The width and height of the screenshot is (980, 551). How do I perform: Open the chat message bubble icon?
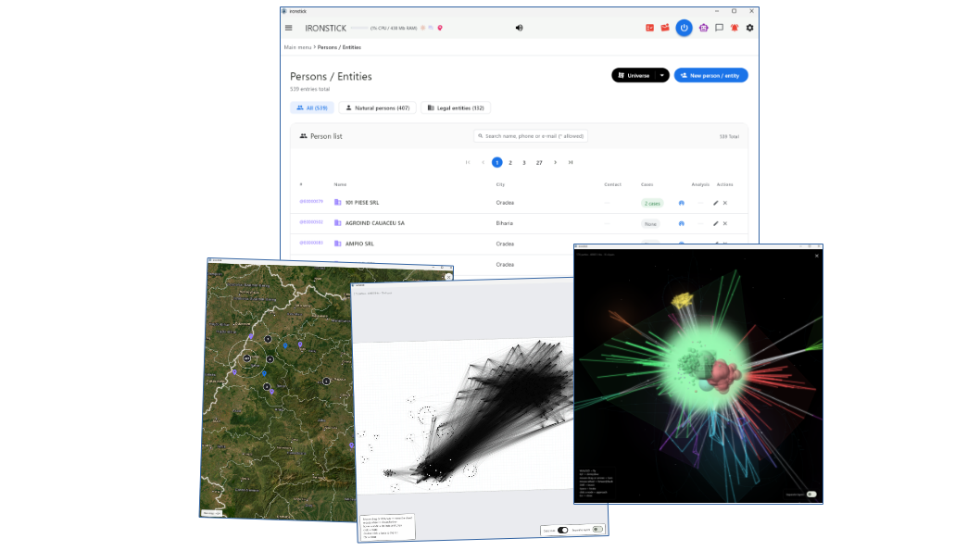pos(719,28)
